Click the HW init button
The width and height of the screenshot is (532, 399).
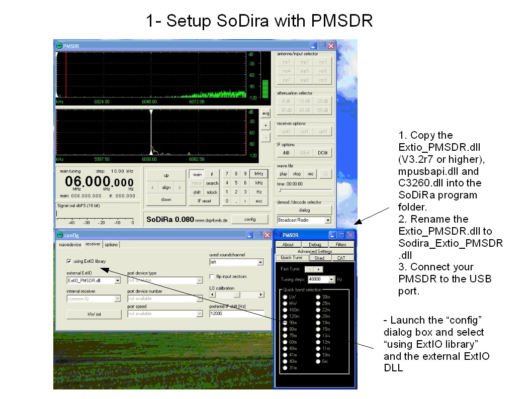pos(94,314)
